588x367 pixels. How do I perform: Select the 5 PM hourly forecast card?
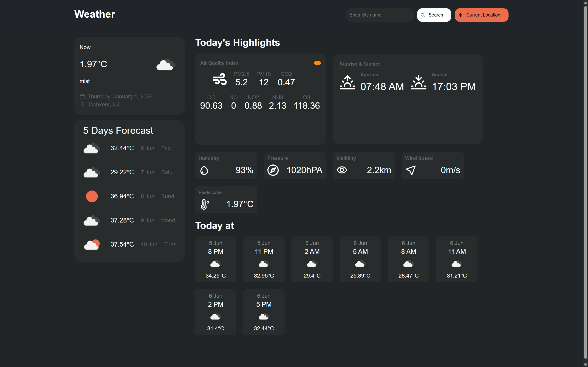pos(264,312)
